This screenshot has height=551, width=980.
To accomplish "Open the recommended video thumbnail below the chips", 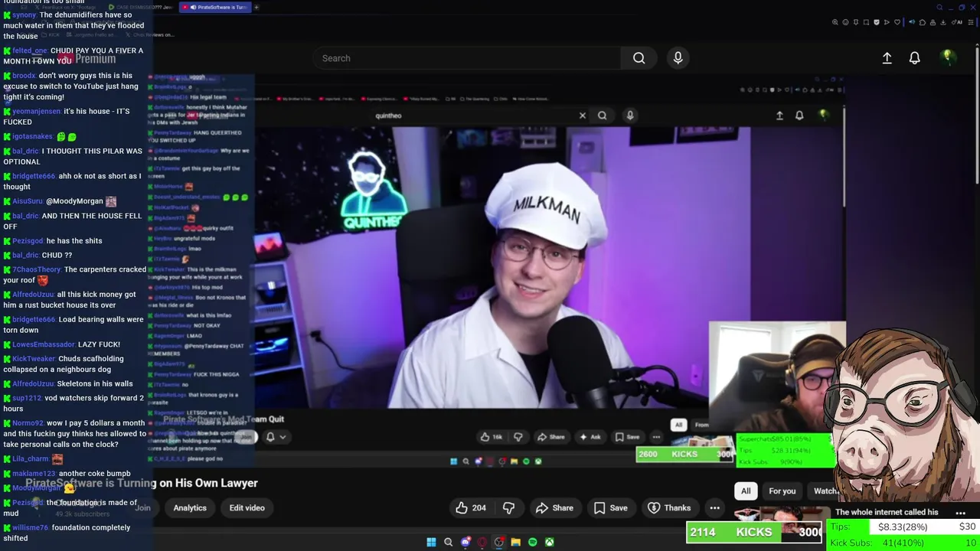I will pos(781,514).
